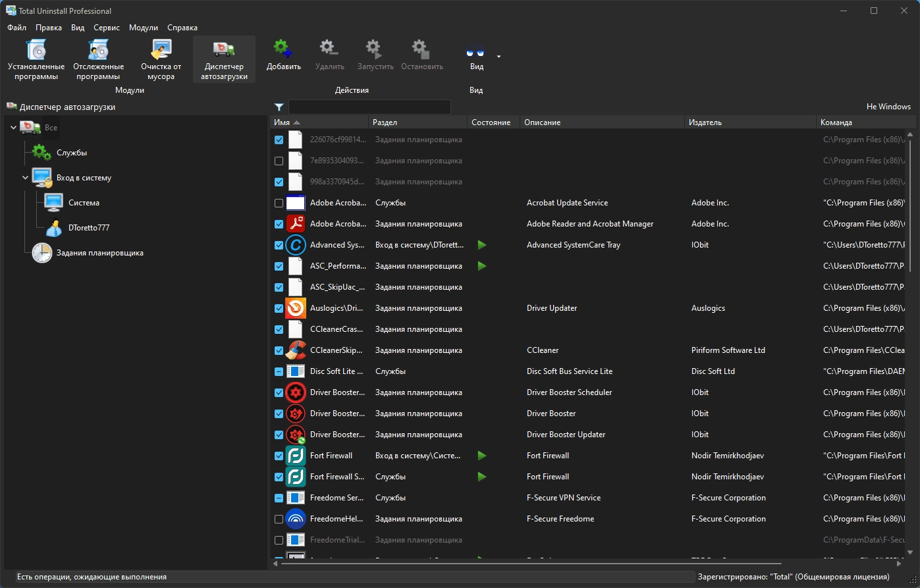Select DToretto777 user in the tree
Image resolution: width=920 pixels, height=588 pixels.
89,228
